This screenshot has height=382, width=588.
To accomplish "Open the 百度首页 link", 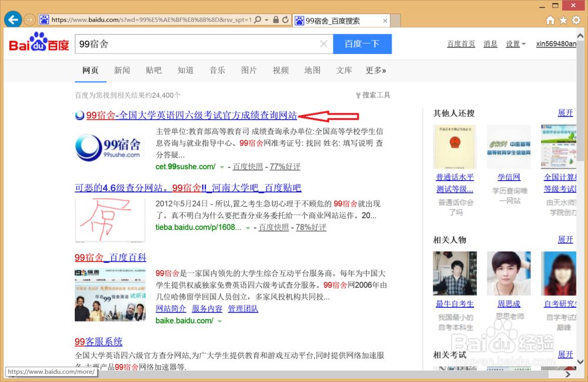I will (x=461, y=44).
